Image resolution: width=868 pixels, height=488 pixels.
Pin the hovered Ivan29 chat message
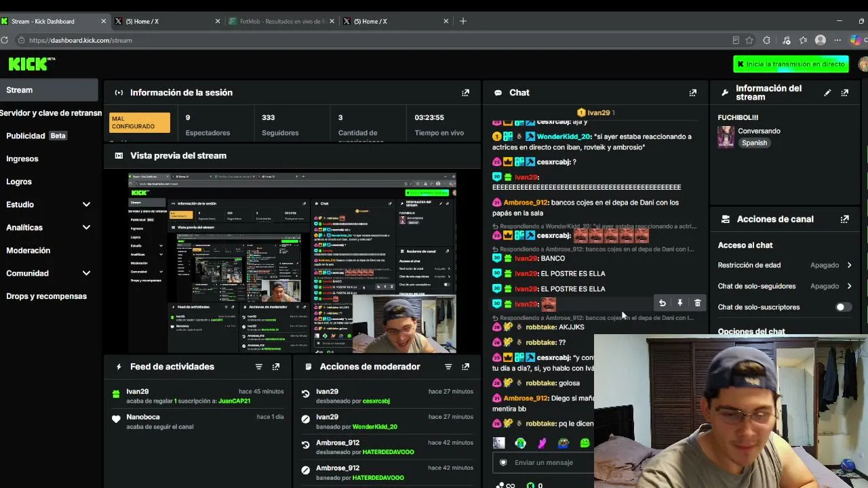point(679,304)
